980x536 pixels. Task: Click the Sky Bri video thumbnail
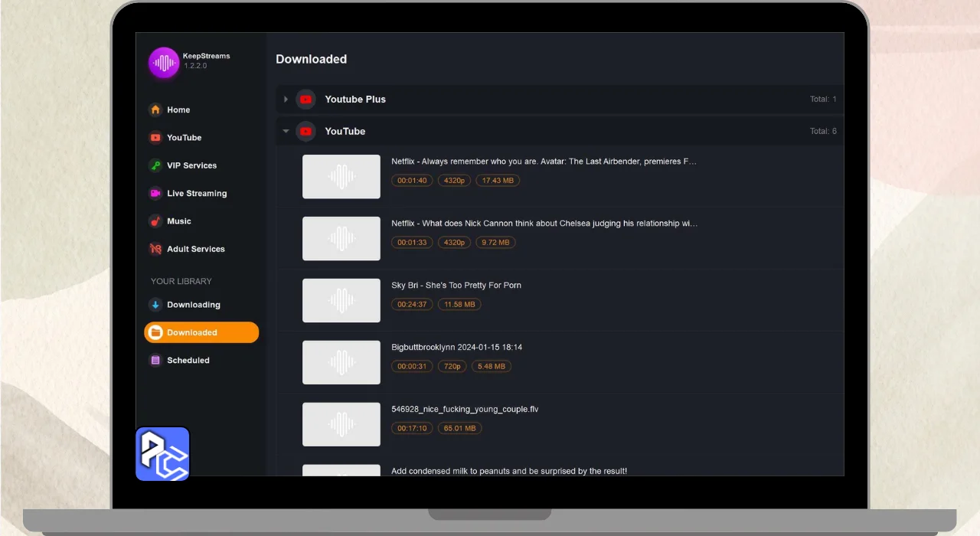(x=341, y=300)
